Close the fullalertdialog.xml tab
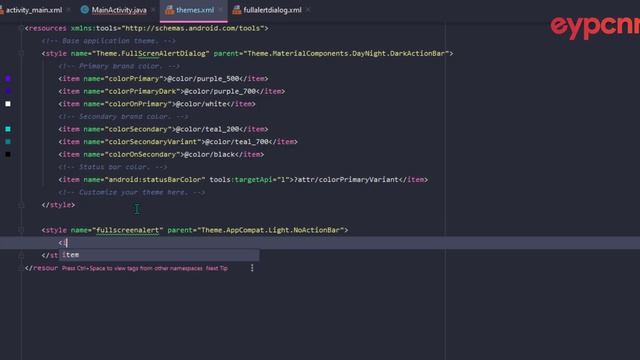 (x=308, y=10)
